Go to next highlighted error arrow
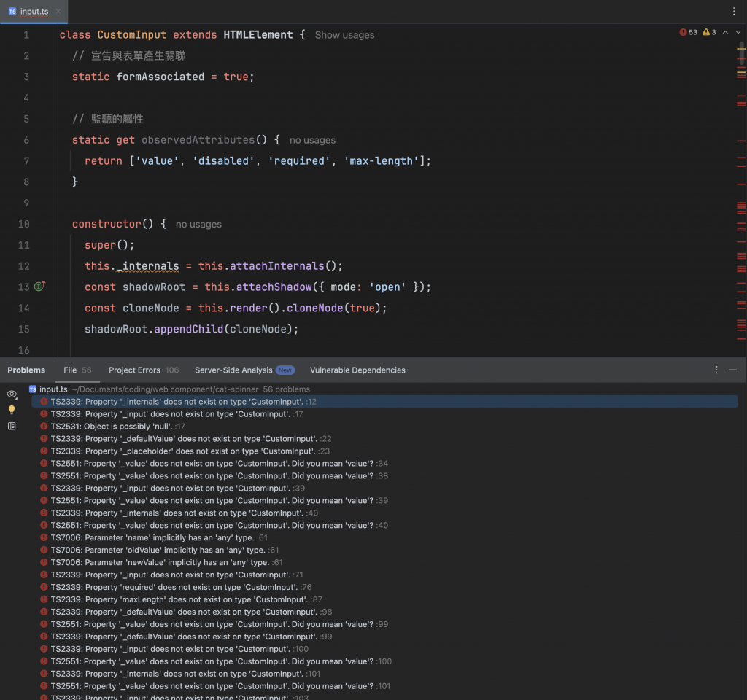This screenshot has height=700, width=747. [738, 32]
